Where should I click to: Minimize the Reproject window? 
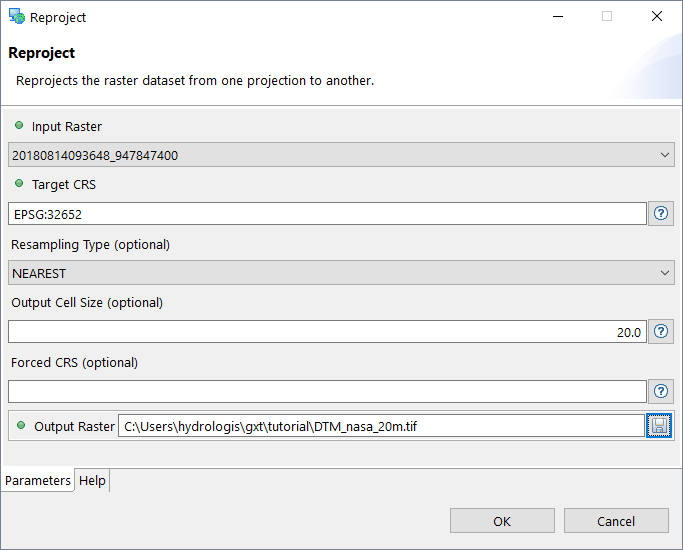coord(556,17)
